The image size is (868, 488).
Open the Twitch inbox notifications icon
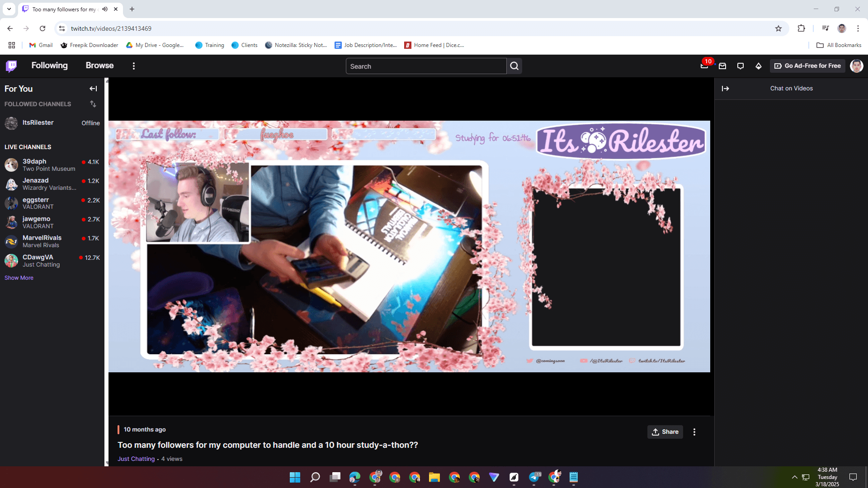722,66
